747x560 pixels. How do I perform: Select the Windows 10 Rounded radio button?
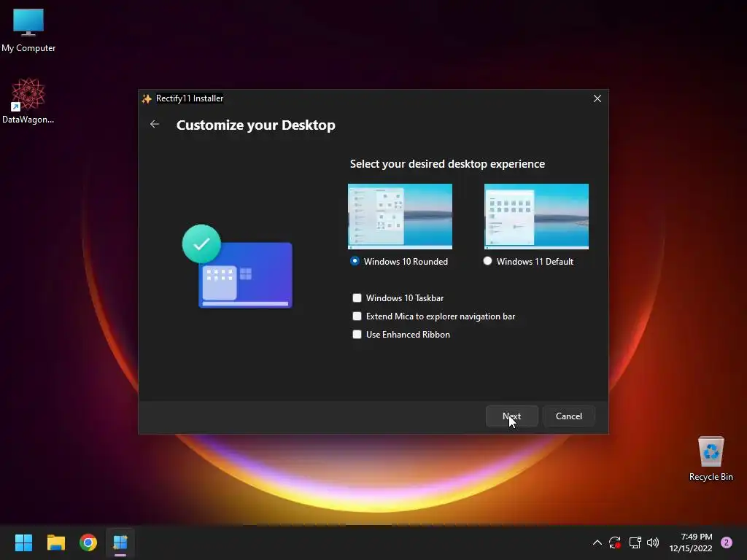355,261
